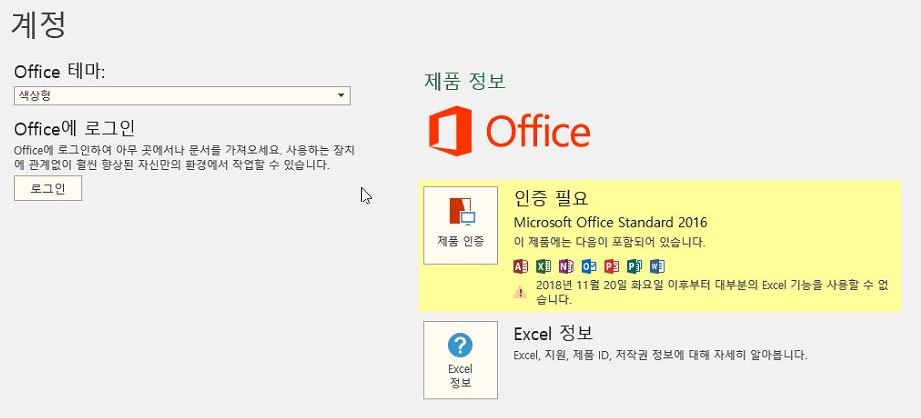Click the 이 제품에는 다음이 포함되어 있습니다 text

pyautogui.click(x=610, y=242)
